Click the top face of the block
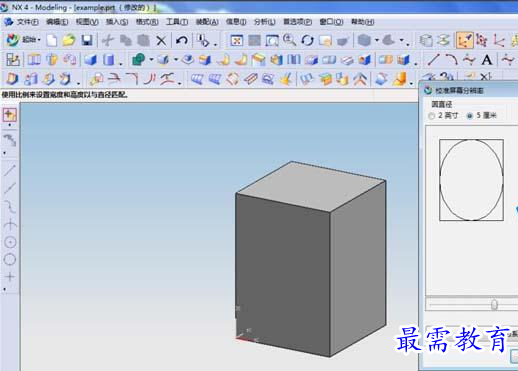The height and width of the screenshot is (371, 518). [x=311, y=186]
